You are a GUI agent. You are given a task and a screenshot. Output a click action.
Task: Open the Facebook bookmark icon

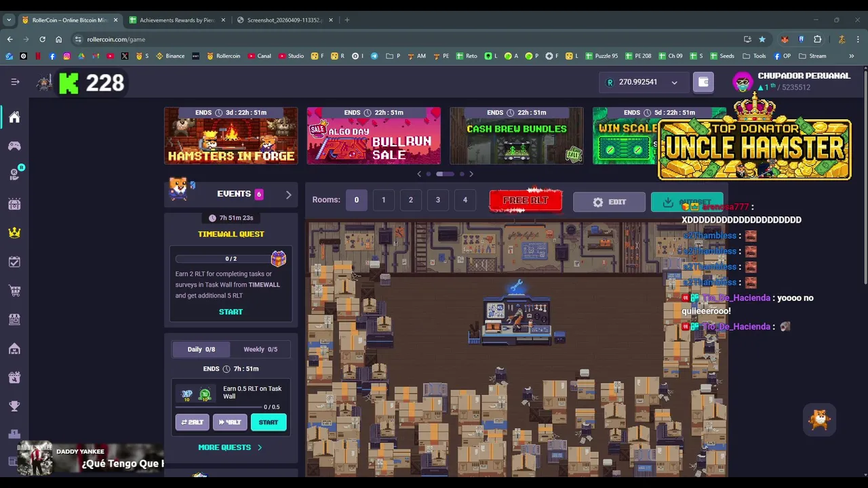(x=52, y=56)
